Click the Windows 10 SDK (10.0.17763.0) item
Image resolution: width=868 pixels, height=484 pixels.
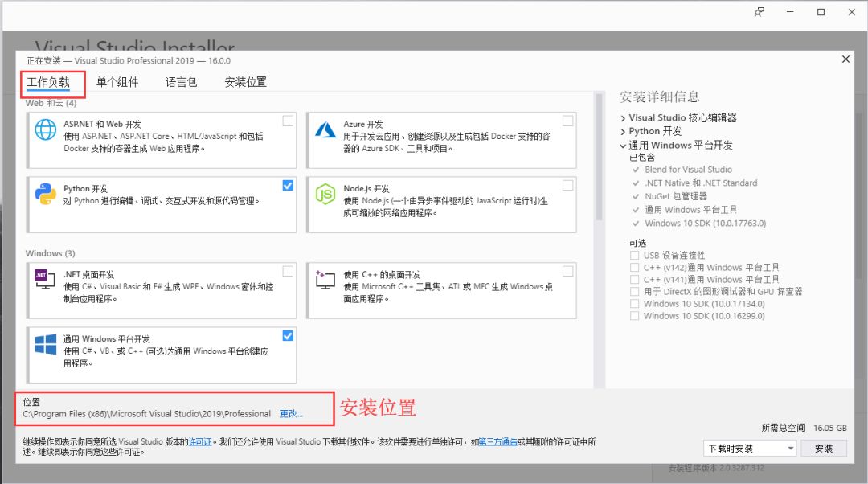(706, 224)
